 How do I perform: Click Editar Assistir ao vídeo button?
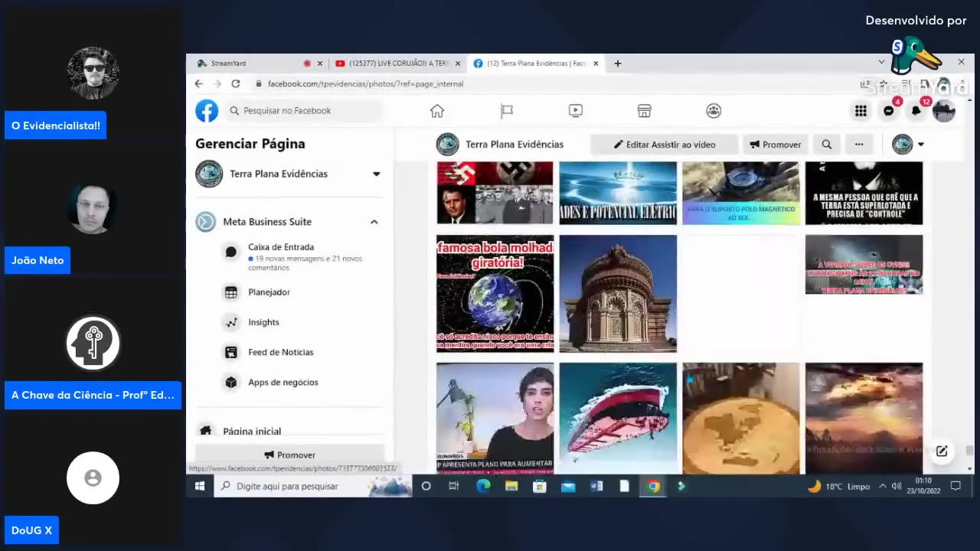pos(665,144)
